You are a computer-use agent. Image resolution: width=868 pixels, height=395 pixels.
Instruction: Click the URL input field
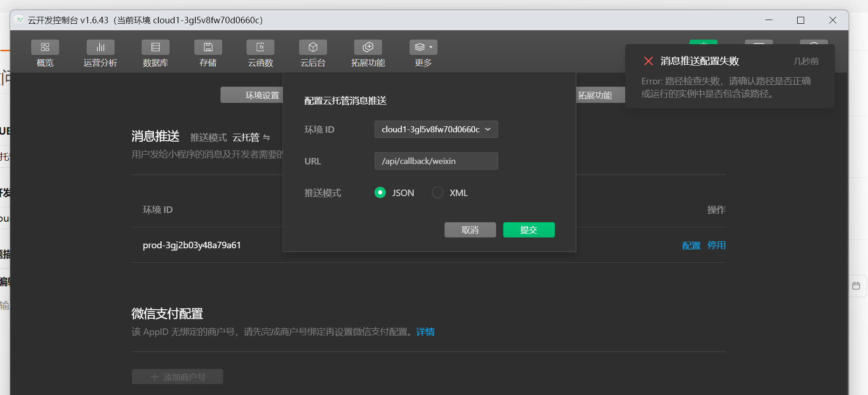[436, 161]
